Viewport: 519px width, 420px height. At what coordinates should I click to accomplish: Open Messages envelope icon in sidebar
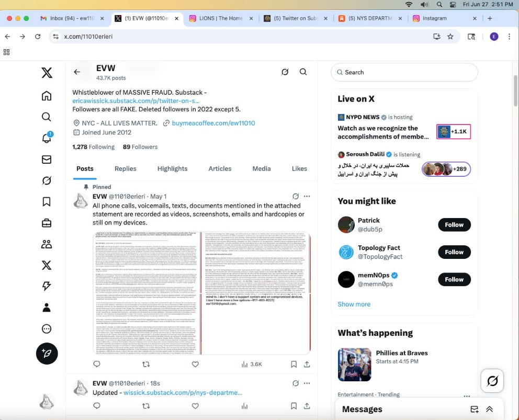coord(47,160)
